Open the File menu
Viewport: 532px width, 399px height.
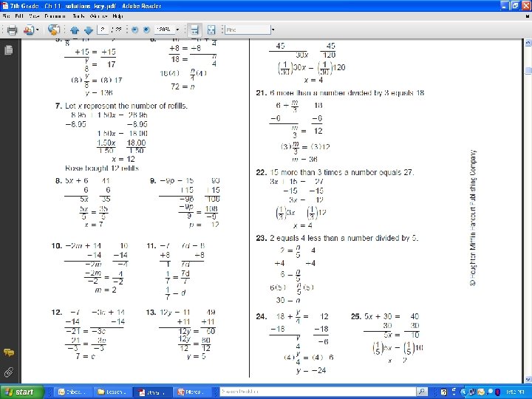point(6,16)
